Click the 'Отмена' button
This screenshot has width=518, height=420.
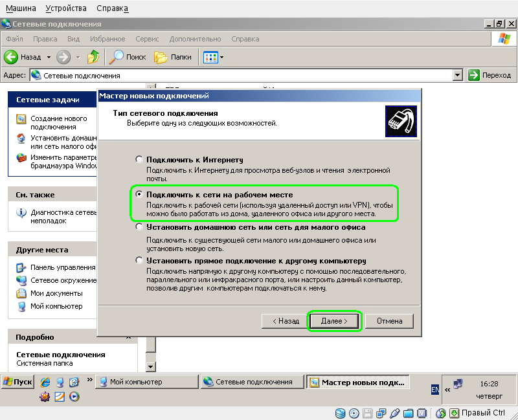click(x=390, y=321)
